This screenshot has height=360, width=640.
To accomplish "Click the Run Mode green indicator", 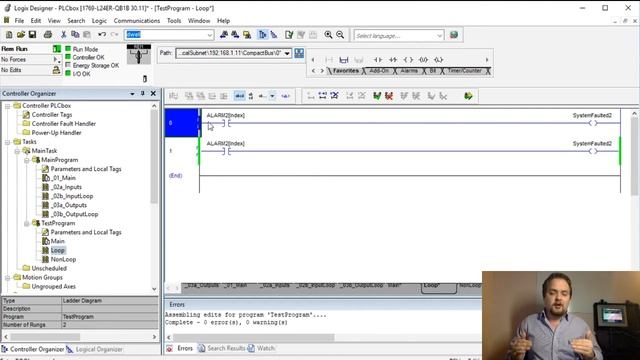I will click(x=68, y=49).
